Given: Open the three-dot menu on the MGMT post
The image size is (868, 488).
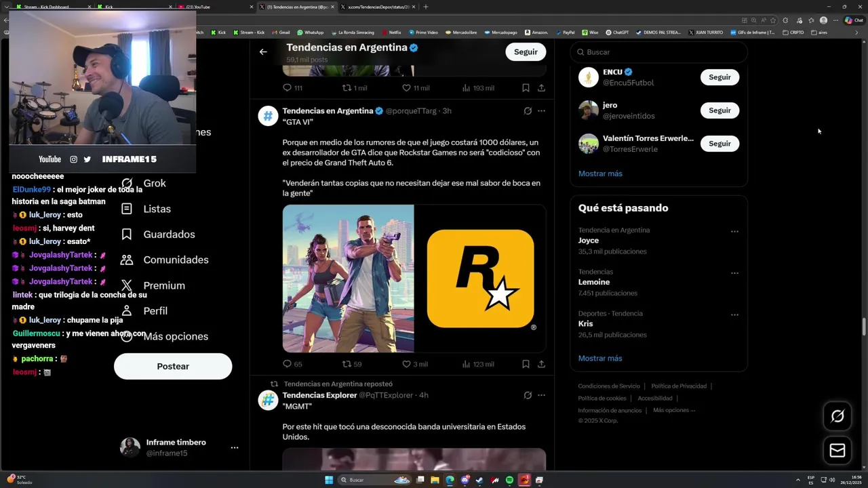Looking at the screenshot, I should [x=541, y=395].
